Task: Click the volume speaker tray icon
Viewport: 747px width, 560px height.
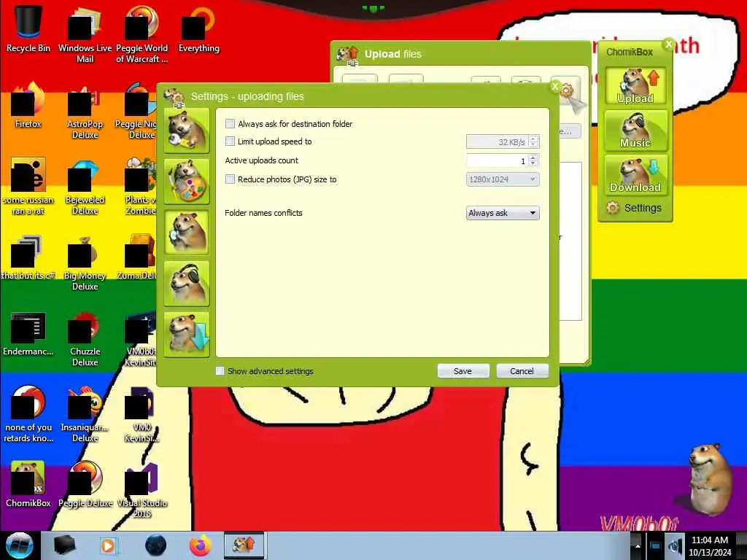Action: point(676,547)
